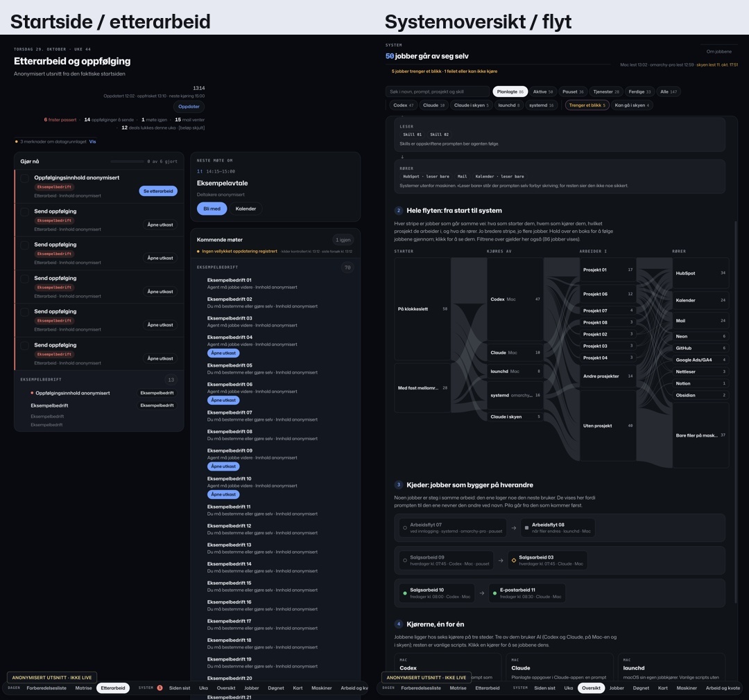Toggle the Trenger et blikk 5 filter
Image resolution: width=749 pixels, height=700 pixels.
(x=587, y=105)
